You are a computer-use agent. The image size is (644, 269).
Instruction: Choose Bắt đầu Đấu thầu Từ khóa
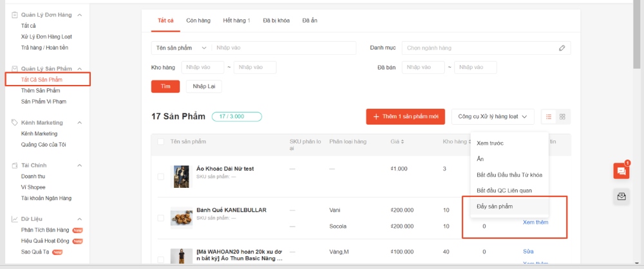click(x=509, y=175)
